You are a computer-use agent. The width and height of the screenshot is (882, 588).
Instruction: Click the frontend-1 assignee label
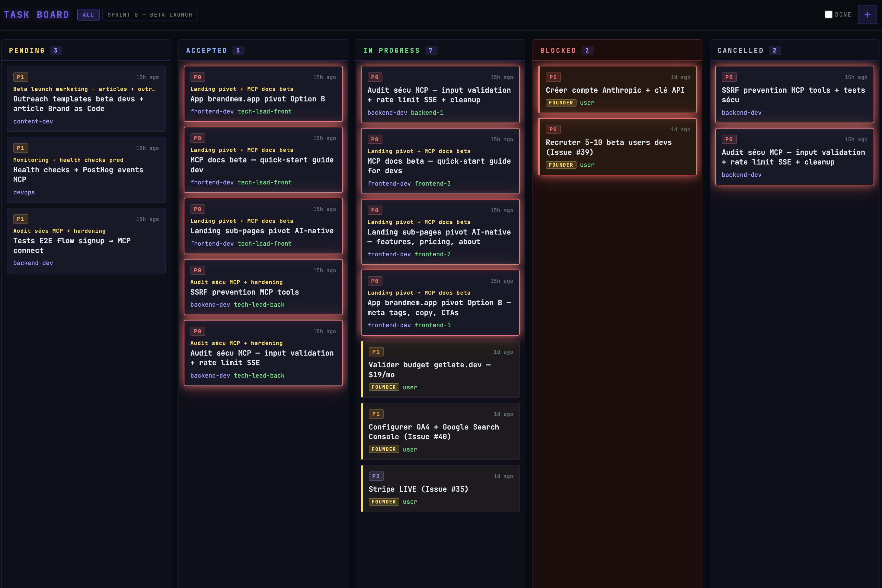[433, 325]
